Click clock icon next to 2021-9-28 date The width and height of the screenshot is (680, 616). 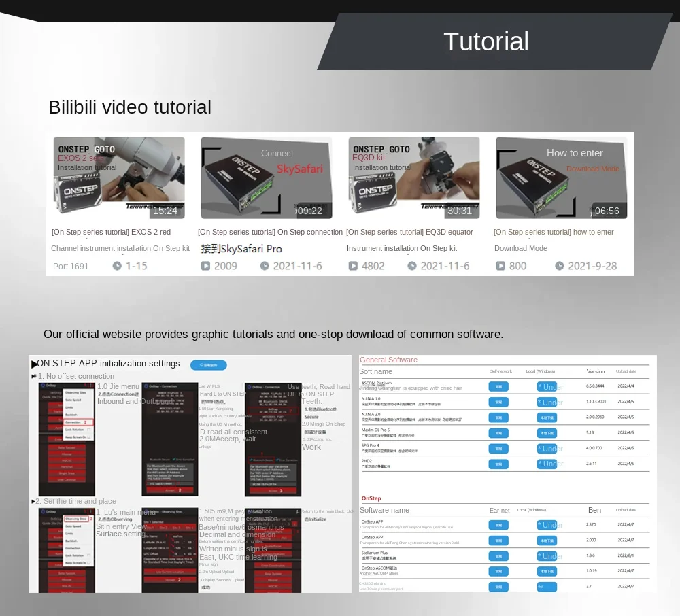(560, 266)
